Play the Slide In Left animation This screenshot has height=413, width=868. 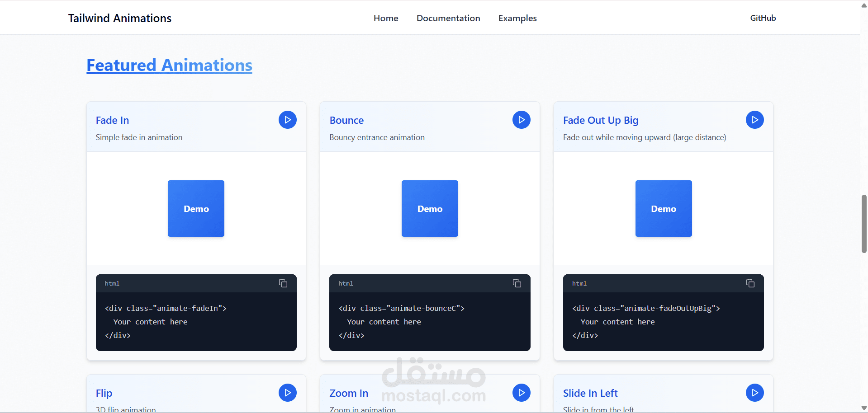tap(754, 393)
